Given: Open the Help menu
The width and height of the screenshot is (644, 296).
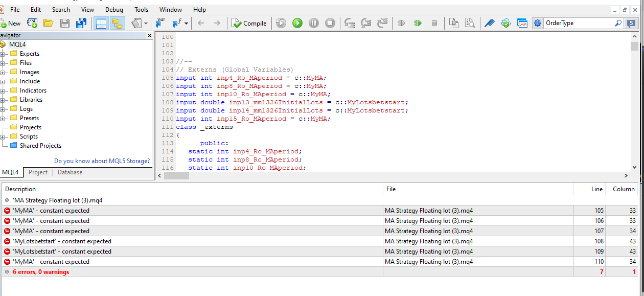Looking at the screenshot, I should (200, 10).
